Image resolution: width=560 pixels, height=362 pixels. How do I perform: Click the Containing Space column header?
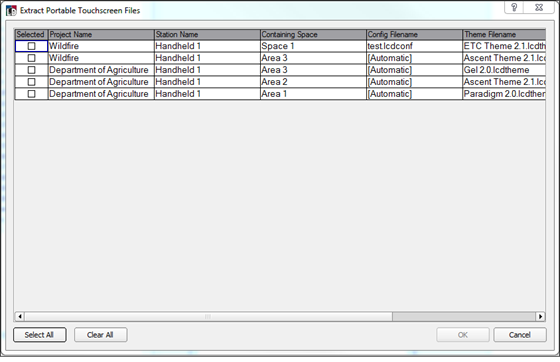(313, 35)
